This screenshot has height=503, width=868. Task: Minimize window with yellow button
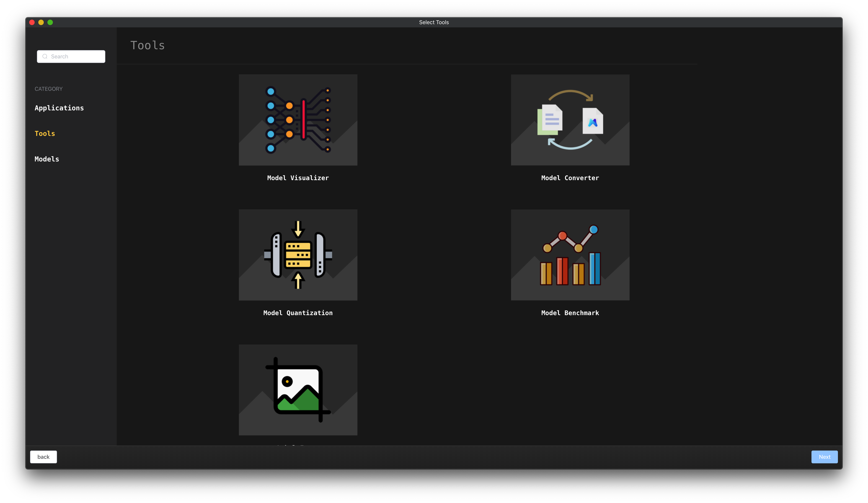coord(41,22)
